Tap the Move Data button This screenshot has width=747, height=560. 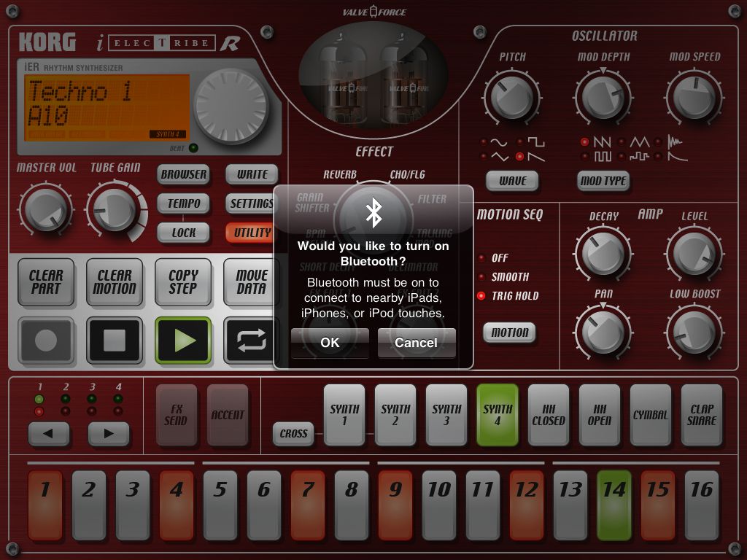coord(251,282)
